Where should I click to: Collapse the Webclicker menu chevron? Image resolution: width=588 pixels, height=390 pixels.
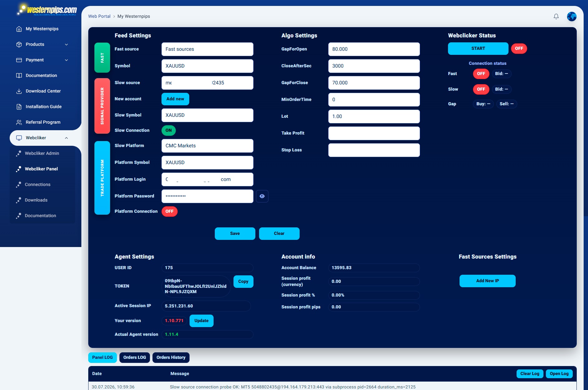coord(66,138)
